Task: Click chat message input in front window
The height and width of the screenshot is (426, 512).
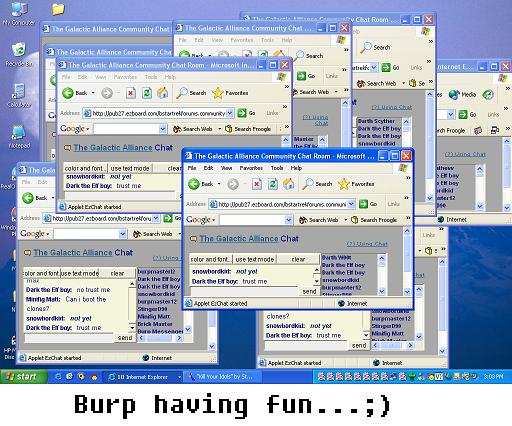Action: coord(244,291)
